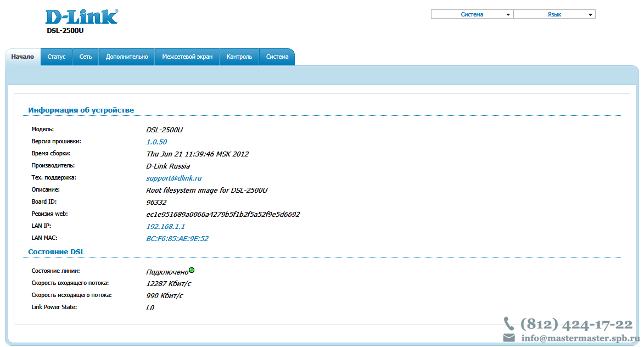Click the web revision hash value
This screenshot has height=347, width=644.
click(223, 214)
